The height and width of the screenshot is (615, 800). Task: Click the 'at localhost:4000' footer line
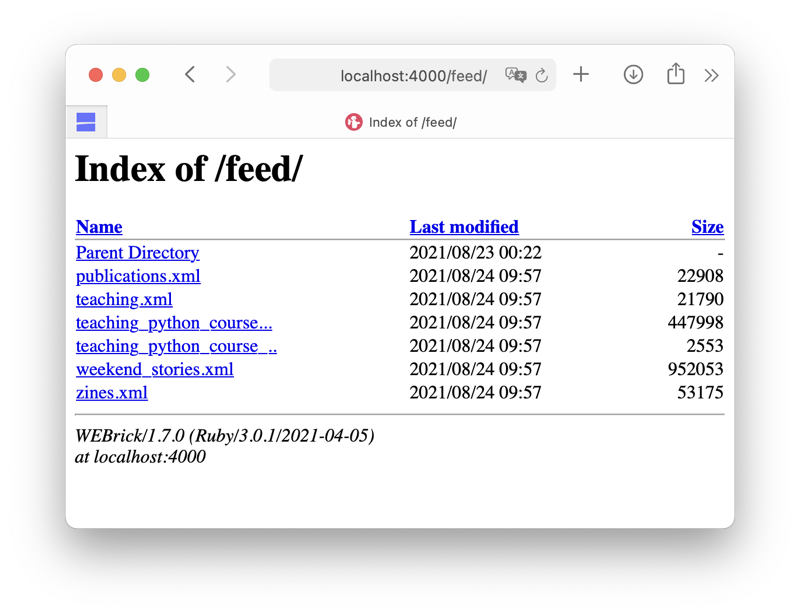pyautogui.click(x=140, y=457)
